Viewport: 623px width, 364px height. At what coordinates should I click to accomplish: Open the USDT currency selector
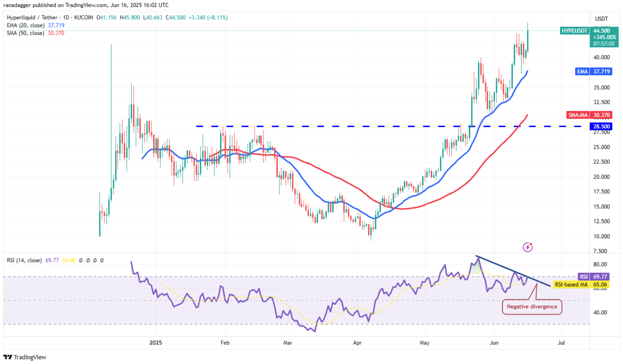(x=601, y=19)
